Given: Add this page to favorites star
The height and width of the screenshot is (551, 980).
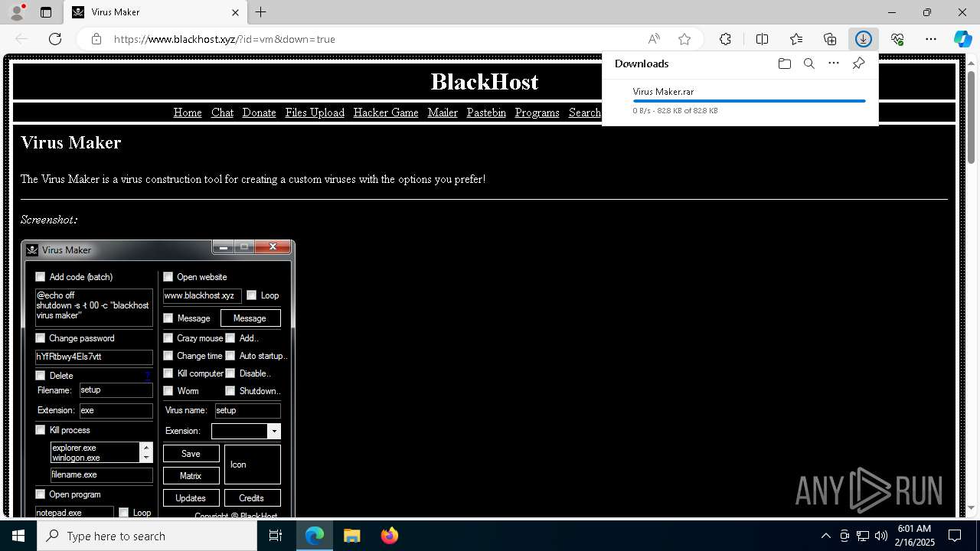Looking at the screenshot, I should [x=684, y=39].
